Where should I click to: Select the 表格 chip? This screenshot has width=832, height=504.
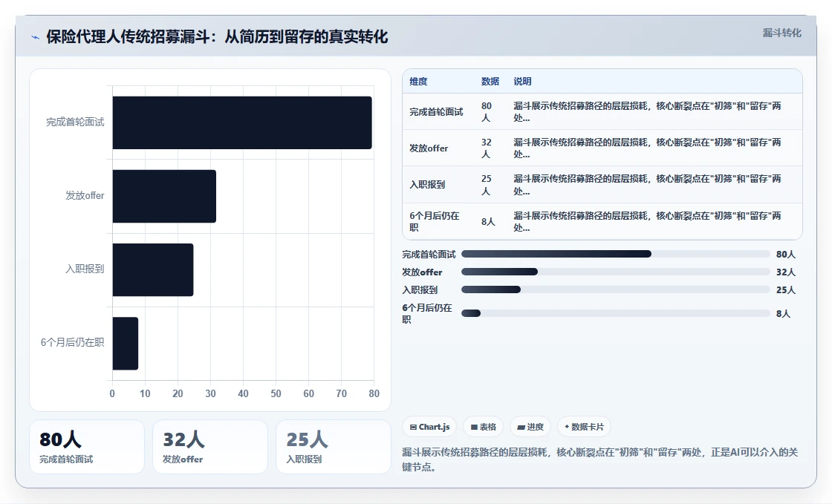pos(483,427)
